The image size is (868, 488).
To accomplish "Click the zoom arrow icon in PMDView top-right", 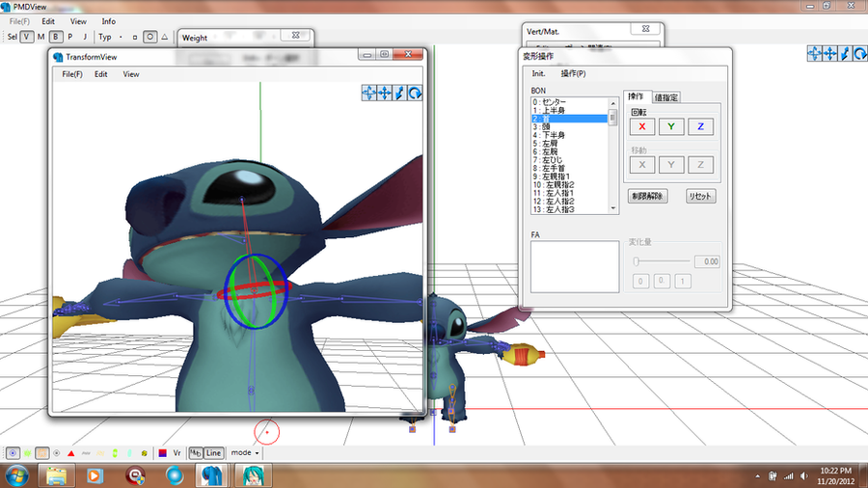I will point(845,54).
